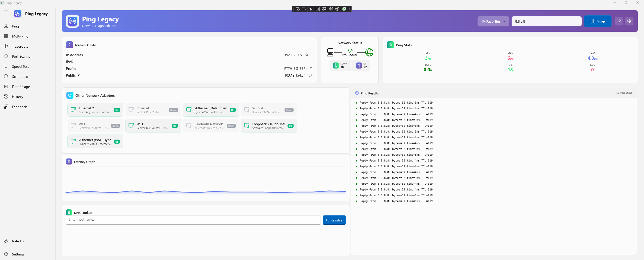Click Rate Us in the sidebar
The image size is (644, 260).
(x=28, y=241)
